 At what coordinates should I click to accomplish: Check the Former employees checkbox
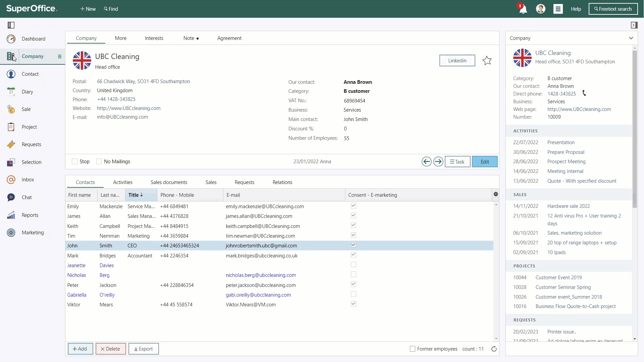(x=413, y=349)
